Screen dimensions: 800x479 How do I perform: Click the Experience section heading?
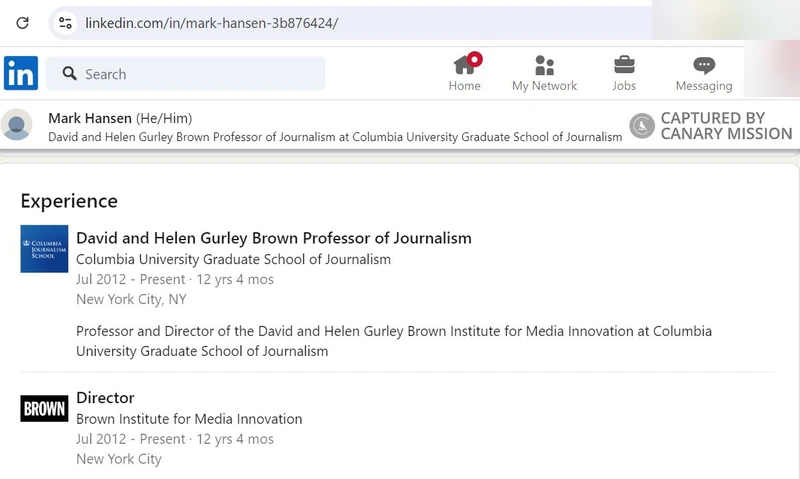(x=69, y=201)
